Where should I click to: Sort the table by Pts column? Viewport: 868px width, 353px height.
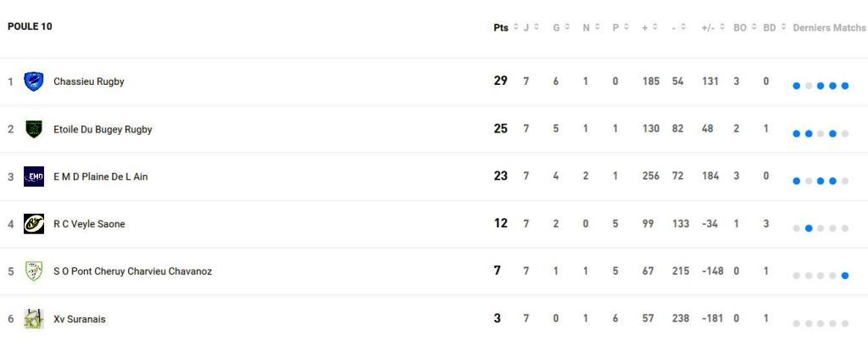[501, 27]
